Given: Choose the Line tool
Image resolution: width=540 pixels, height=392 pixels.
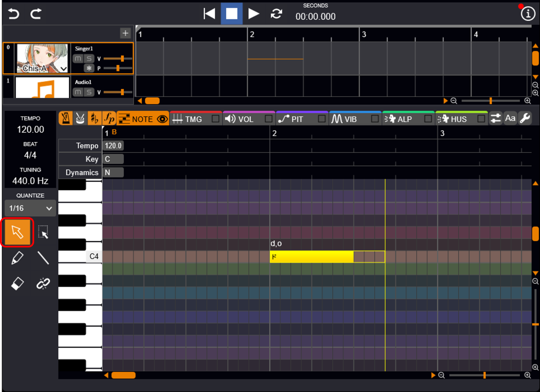Looking at the screenshot, I should 43,258.
